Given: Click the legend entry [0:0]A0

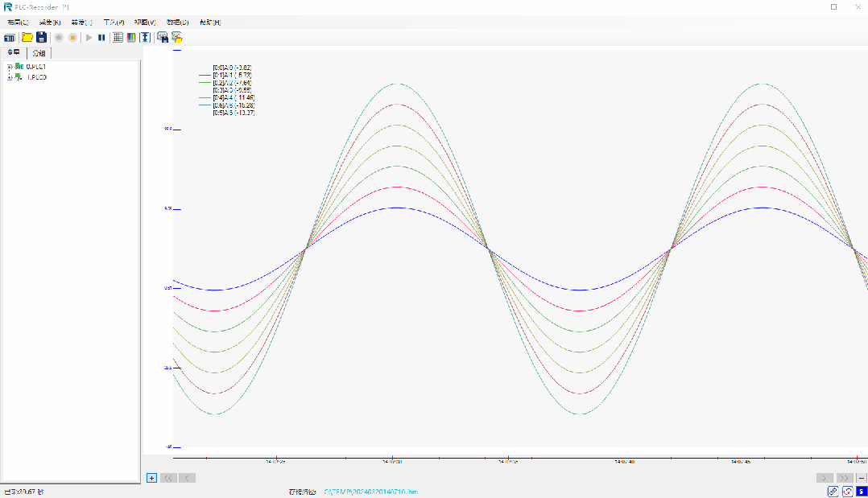Looking at the screenshot, I should (x=233, y=68).
